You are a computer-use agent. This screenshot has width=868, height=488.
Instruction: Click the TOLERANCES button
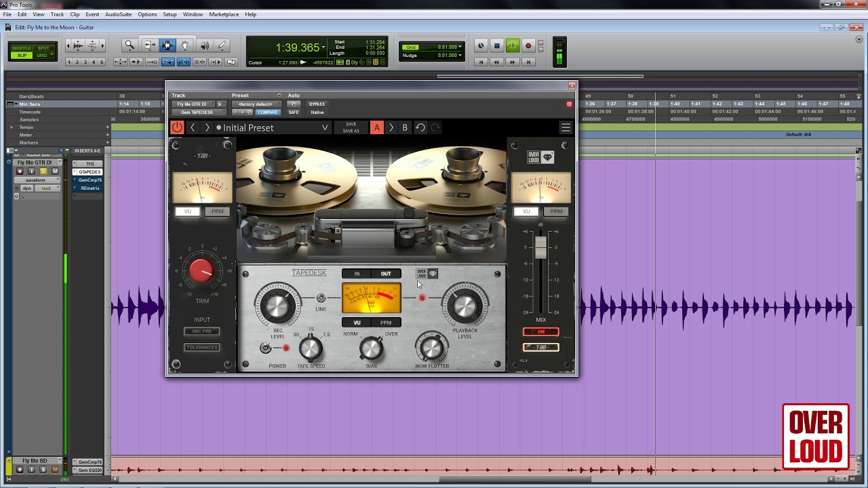click(201, 348)
